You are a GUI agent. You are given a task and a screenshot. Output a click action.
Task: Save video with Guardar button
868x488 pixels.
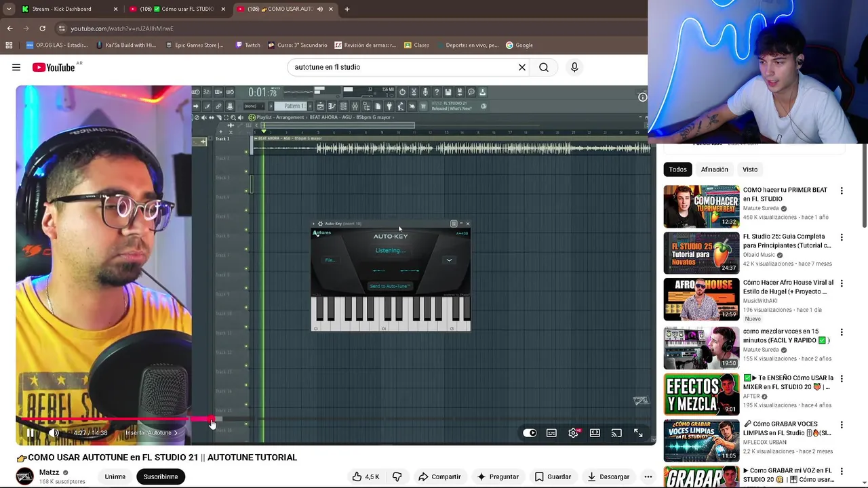(553, 476)
